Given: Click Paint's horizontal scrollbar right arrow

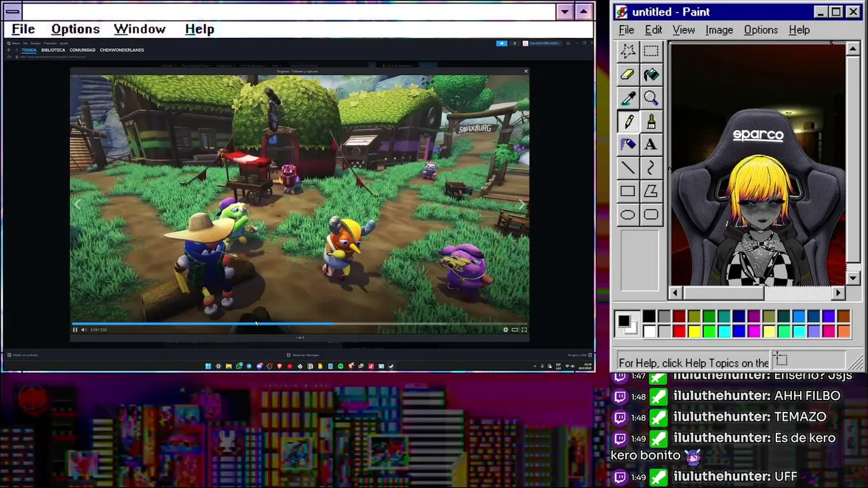Looking at the screenshot, I should [839, 293].
